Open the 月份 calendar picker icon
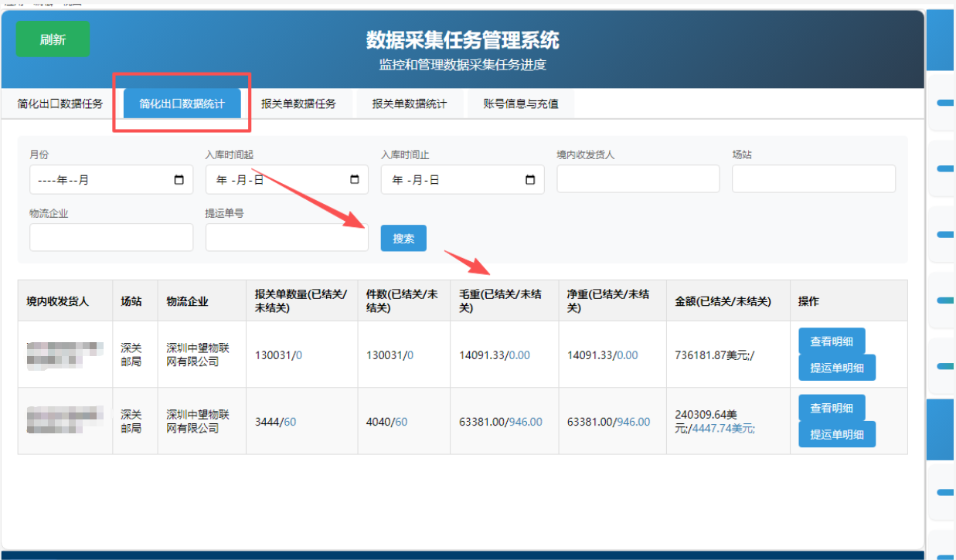956x560 pixels. (179, 180)
